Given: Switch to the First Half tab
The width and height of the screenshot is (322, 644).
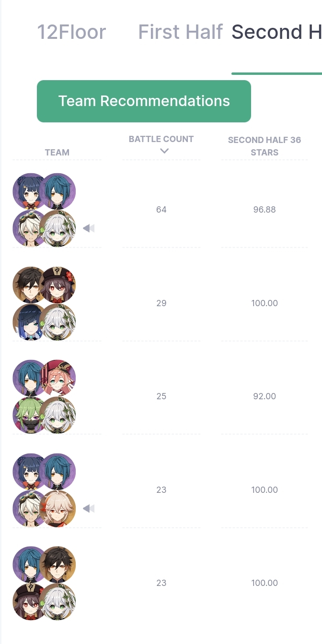Looking at the screenshot, I should tap(180, 32).
